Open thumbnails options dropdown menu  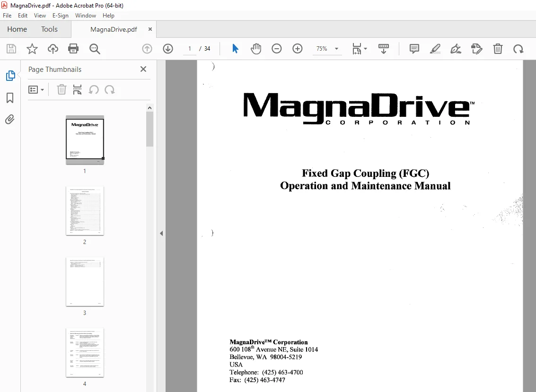click(36, 90)
